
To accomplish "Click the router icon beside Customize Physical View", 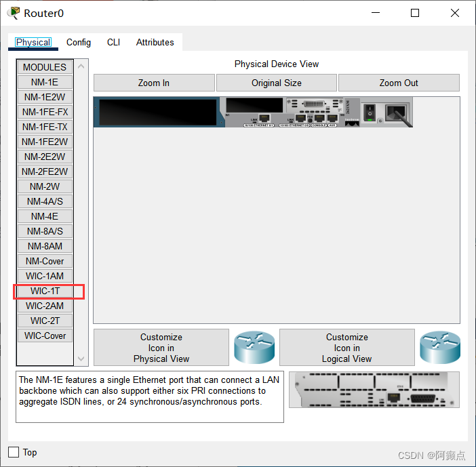I will coord(254,347).
